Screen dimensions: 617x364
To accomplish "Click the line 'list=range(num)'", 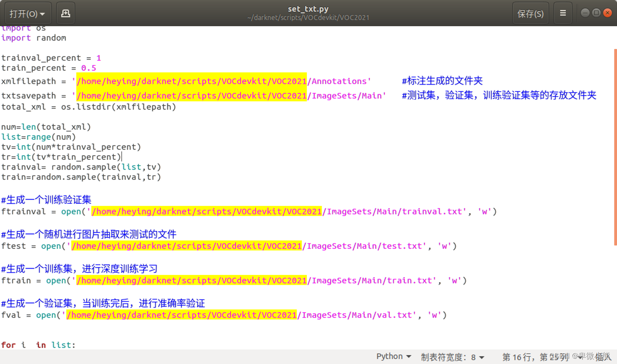I will (x=39, y=137).
